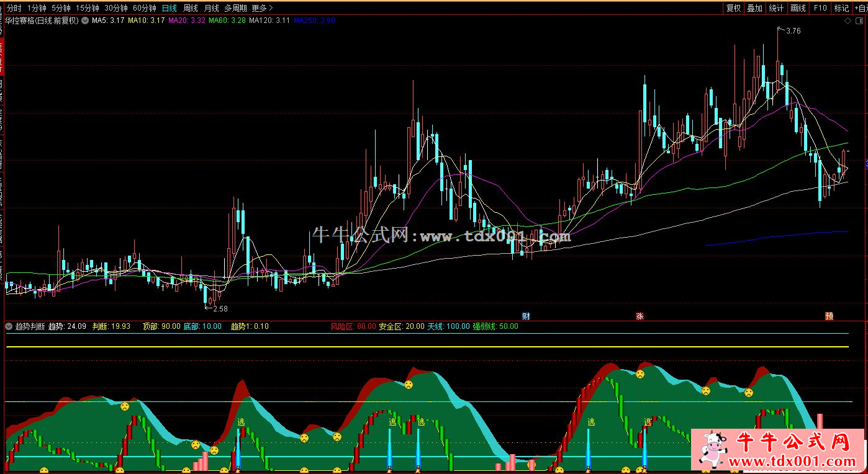
Task: Click the 趋势判断 indicator name
Action: click(x=29, y=326)
